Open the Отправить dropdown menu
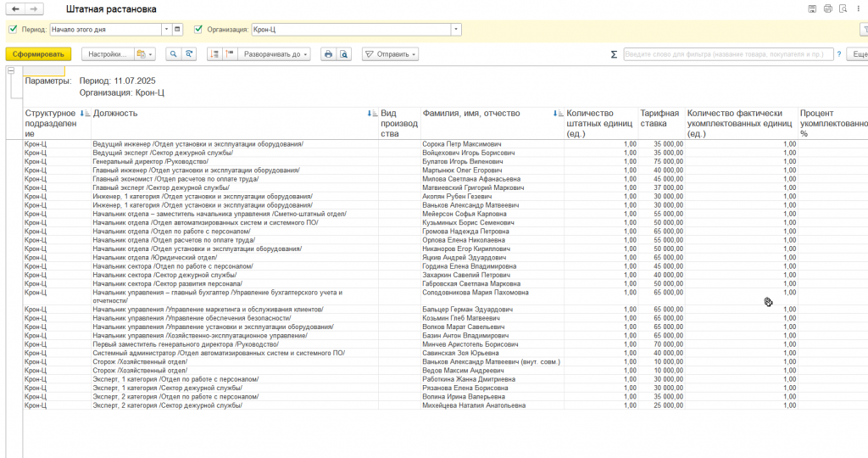 pyautogui.click(x=390, y=54)
